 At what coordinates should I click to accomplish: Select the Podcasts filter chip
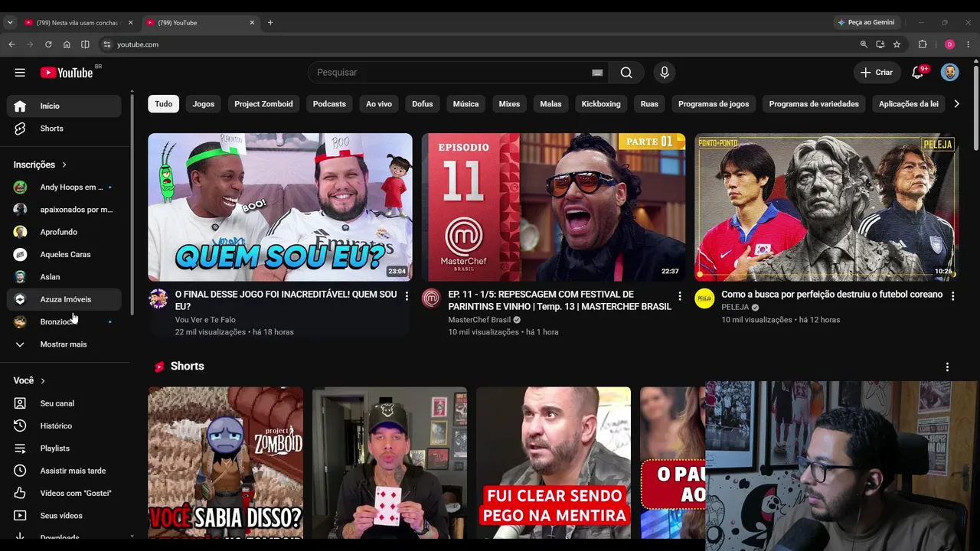[x=329, y=104]
